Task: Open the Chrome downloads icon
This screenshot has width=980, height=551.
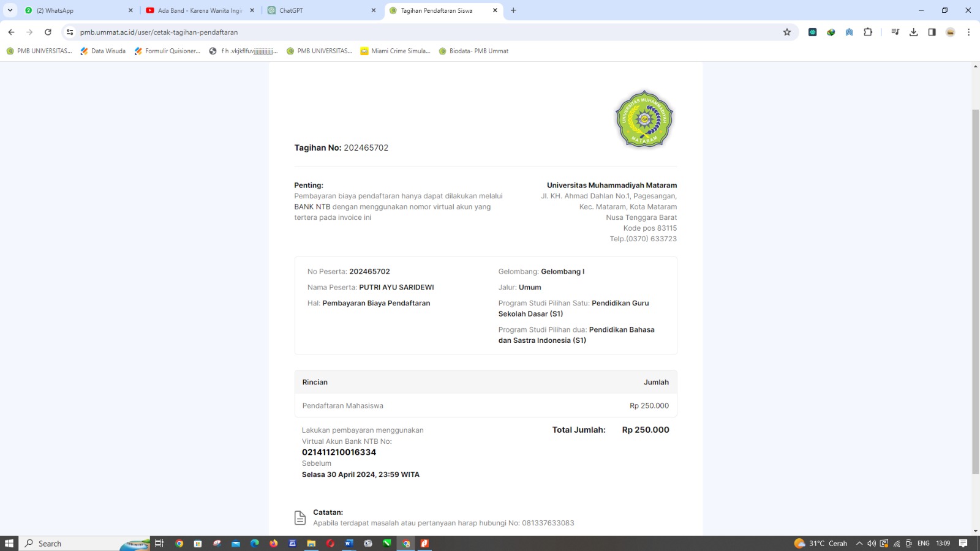Action: 913,32
